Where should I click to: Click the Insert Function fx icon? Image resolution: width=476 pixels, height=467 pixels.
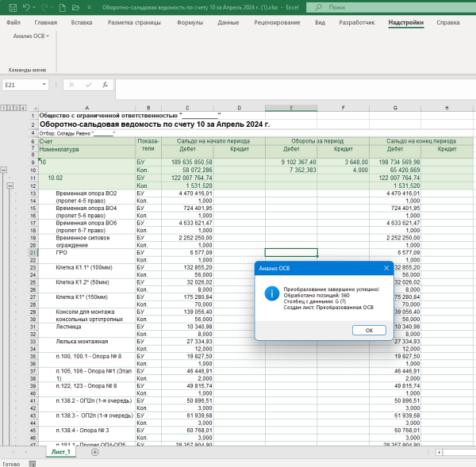[104, 84]
